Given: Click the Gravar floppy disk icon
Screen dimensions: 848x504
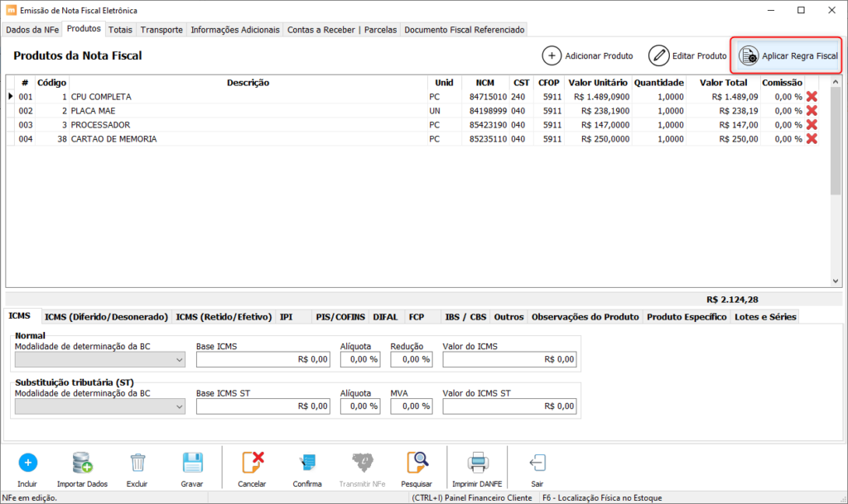Looking at the screenshot, I should click(192, 463).
